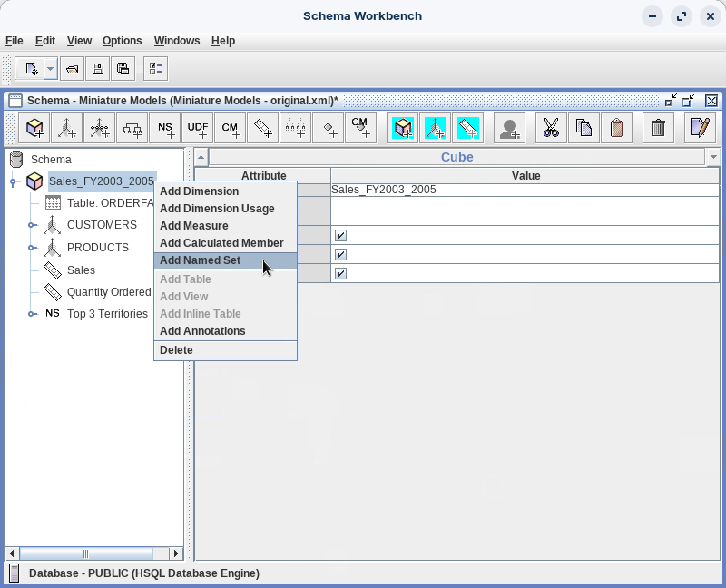The image size is (726, 588).
Task: Toggle the topmost checkbox in the Value column
Action: point(340,235)
